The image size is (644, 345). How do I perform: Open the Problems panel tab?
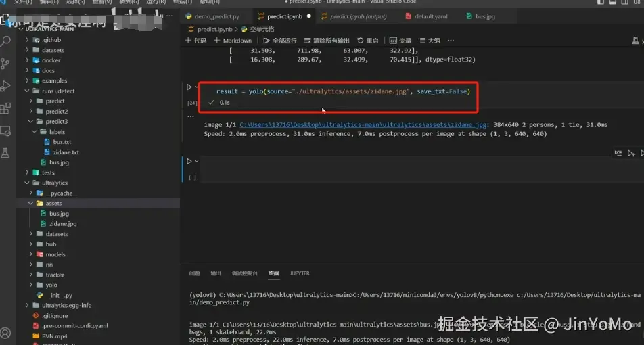pyautogui.click(x=194, y=273)
